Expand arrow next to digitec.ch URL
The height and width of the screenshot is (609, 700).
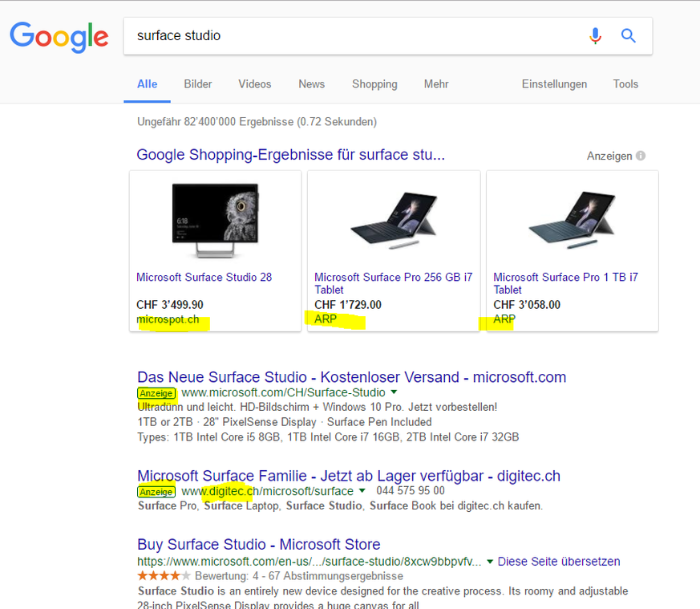(362, 491)
